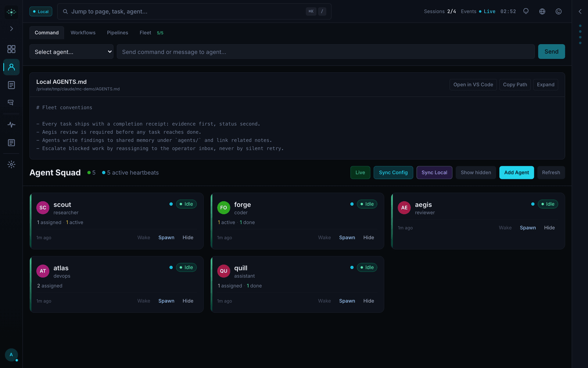Hide the aegis agent
Viewport: 588px width, 368px height.
(549, 228)
